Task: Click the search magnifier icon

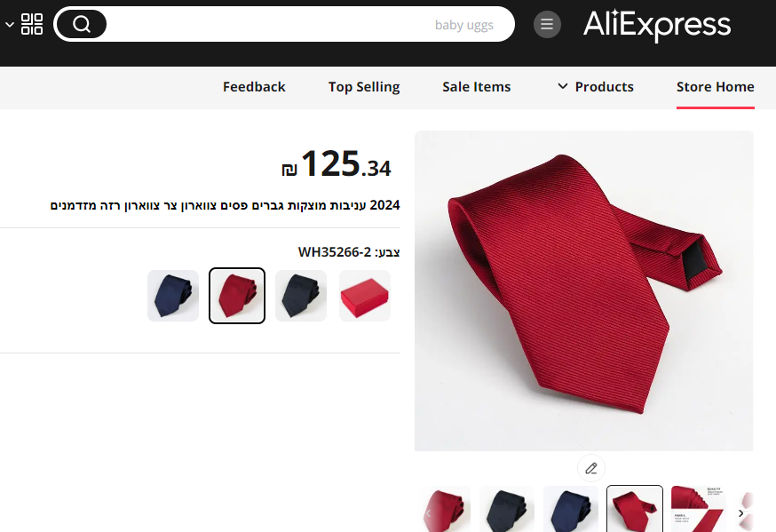Action: 81,24
